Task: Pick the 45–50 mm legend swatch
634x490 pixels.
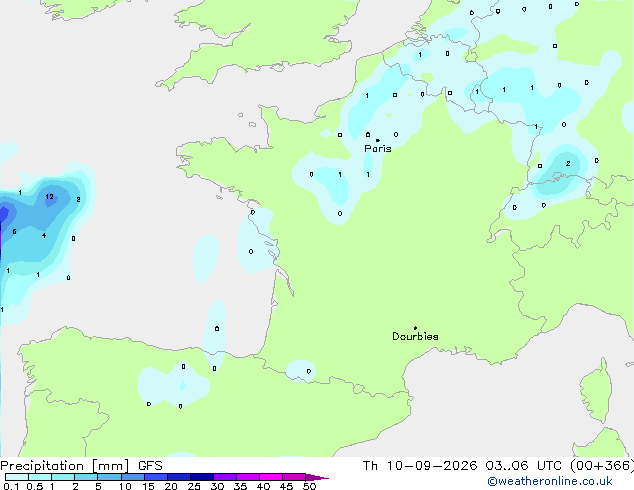Action: 294,477
